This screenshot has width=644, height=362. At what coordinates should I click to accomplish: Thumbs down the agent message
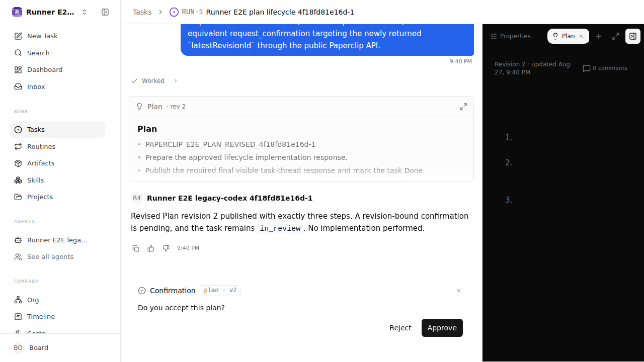point(166,248)
